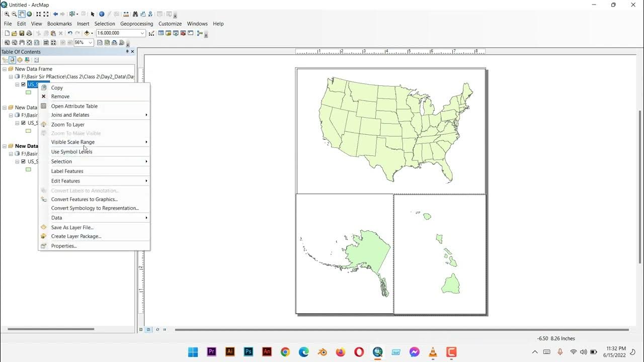Uncheck second data frame US_S layer checkbox
The image size is (644, 362).
coord(23,123)
